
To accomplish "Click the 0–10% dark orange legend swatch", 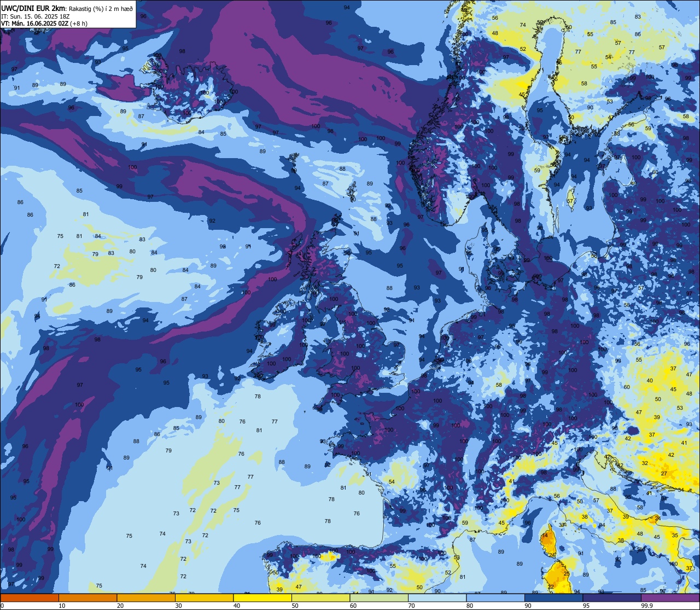I will (30, 597).
